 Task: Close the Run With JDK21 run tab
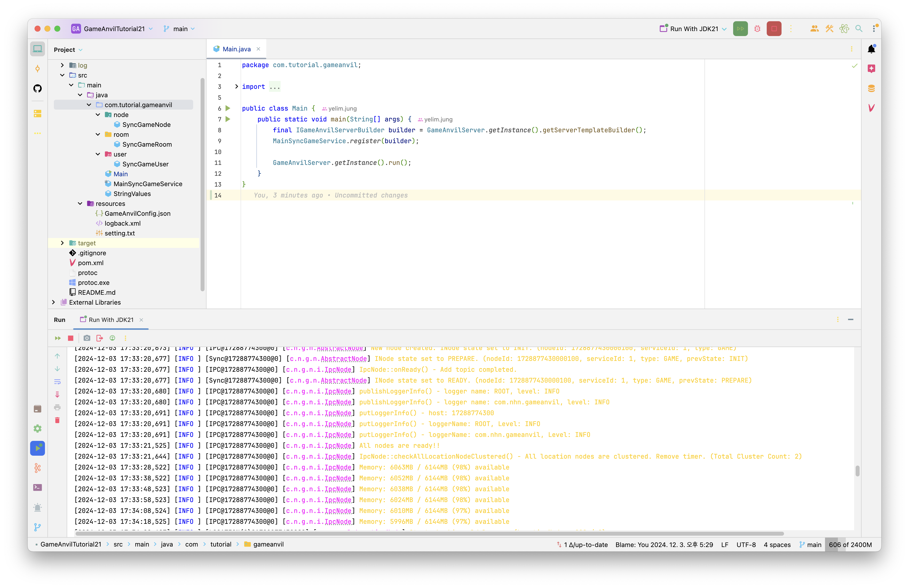point(141,320)
